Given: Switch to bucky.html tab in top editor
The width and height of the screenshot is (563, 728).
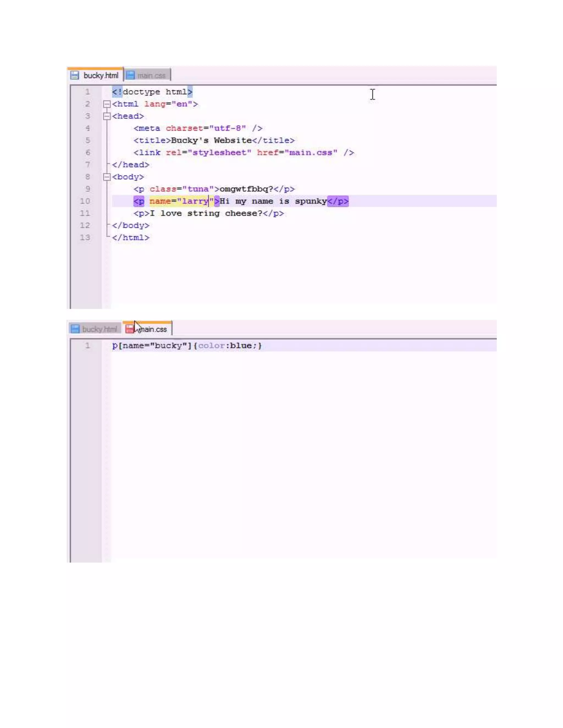Looking at the screenshot, I should [x=95, y=75].
